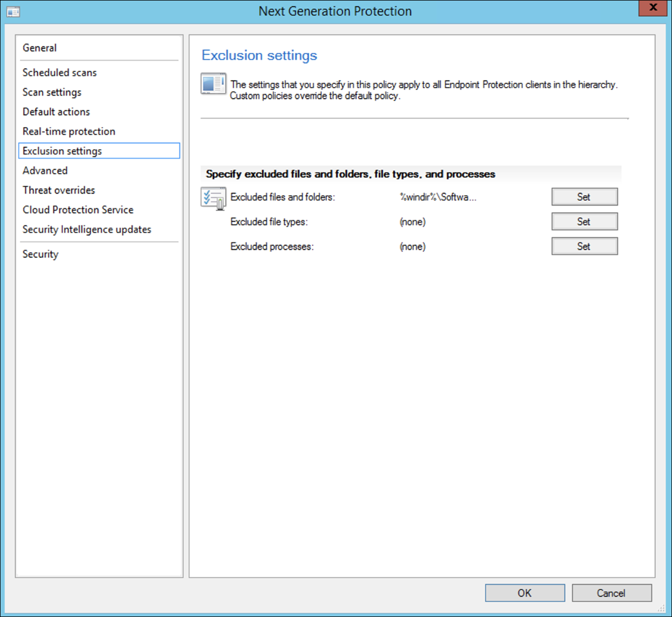Select the Security item in sidebar
This screenshot has width=672, height=617.
coord(40,254)
